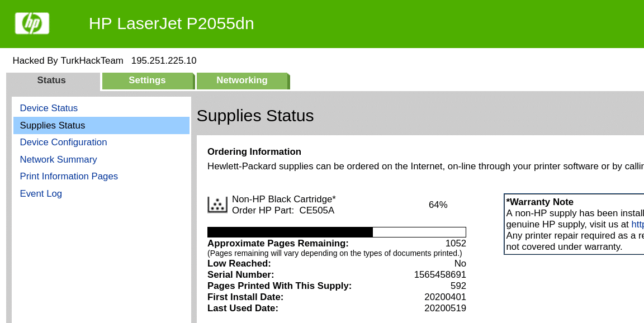Select Supplies Status in the sidebar
This screenshot has width=644, height=323.
point(53,126)
